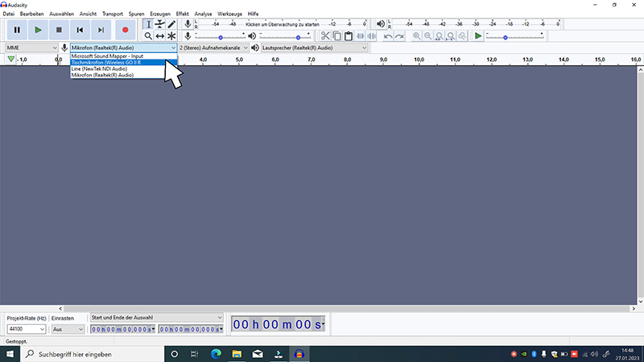
Task: Skip to start of project
Action: [80, 30]
